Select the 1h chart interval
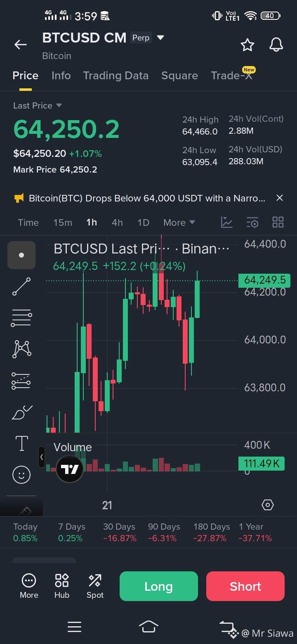This screenshot has height=644, width=297. pyautogui.click(x=92, y=223)
